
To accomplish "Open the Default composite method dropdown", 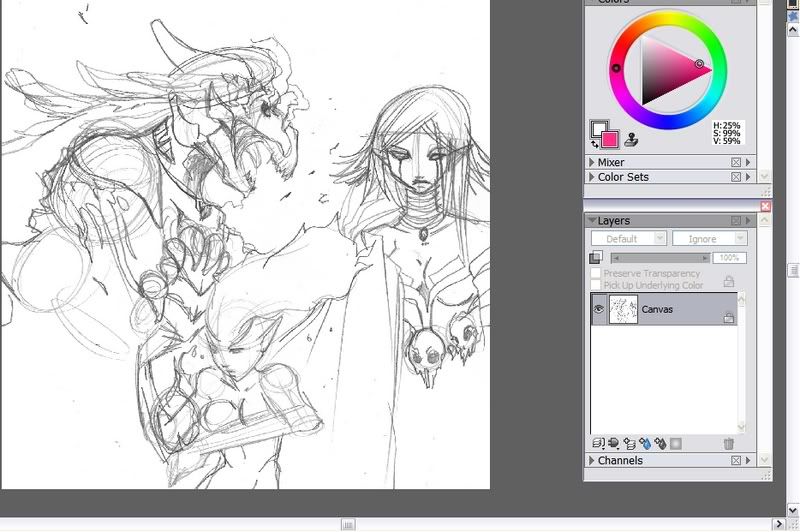I will pyautogui.click(x=629, y=238).
